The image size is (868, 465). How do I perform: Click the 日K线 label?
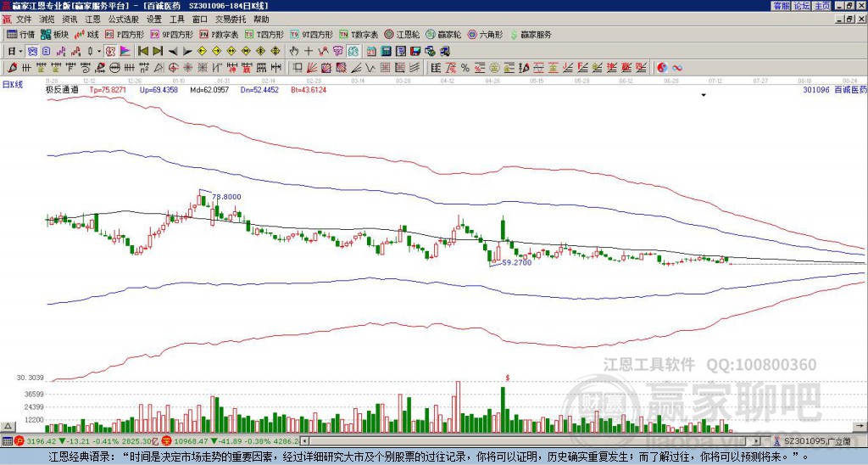13,85
